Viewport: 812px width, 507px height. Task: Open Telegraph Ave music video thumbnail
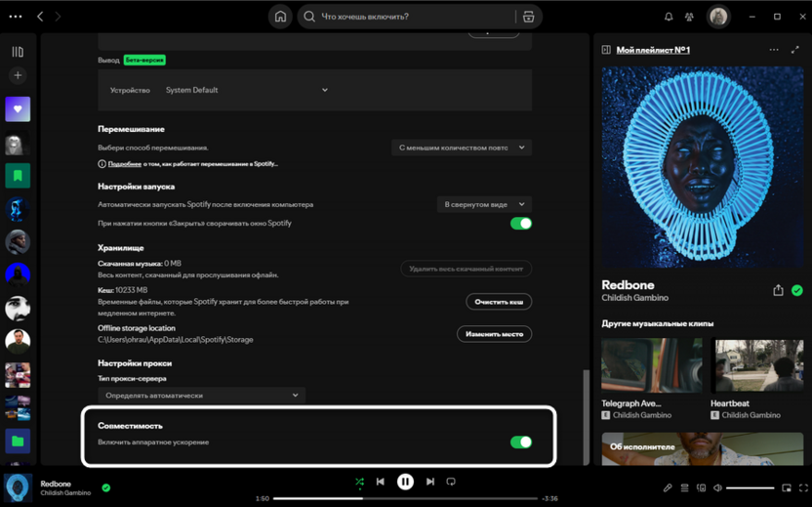pos(652,365)
